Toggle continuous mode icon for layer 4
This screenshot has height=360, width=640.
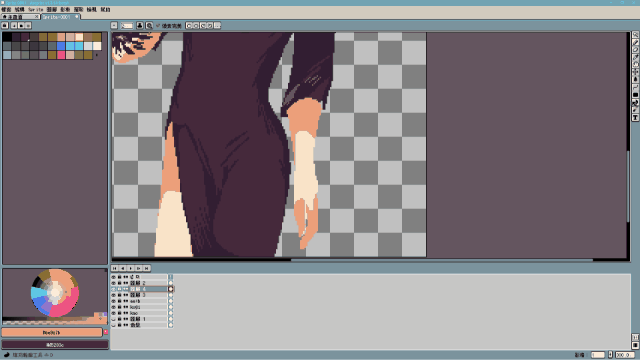pyautogui.click(x=126, y=289)
